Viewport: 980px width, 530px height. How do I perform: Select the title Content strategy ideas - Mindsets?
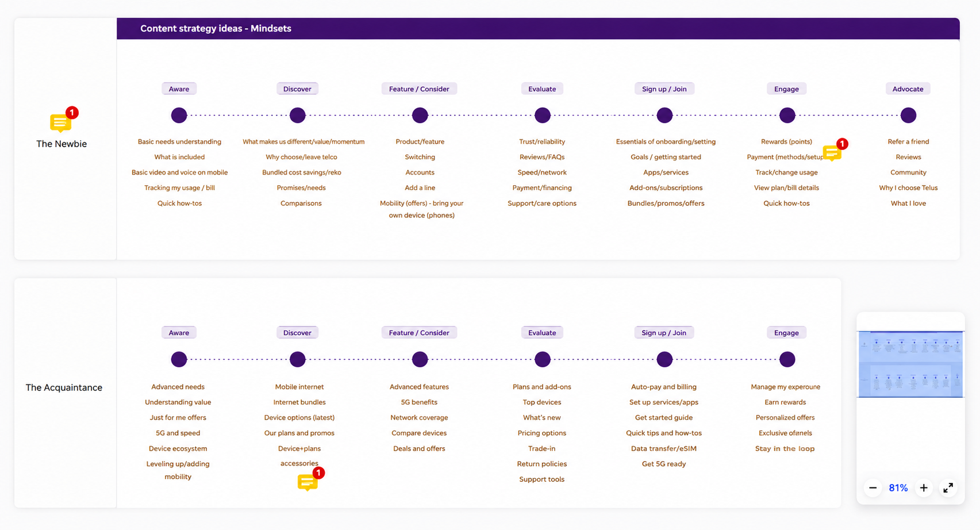tap(216, 29)
